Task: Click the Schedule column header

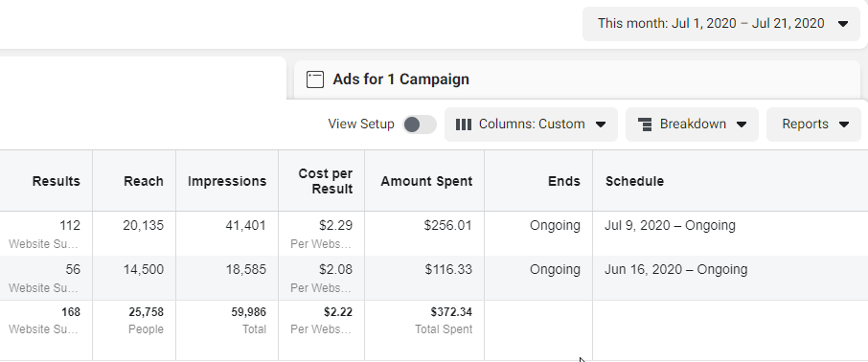Action: pyautogui.click(x=634, y=181)
